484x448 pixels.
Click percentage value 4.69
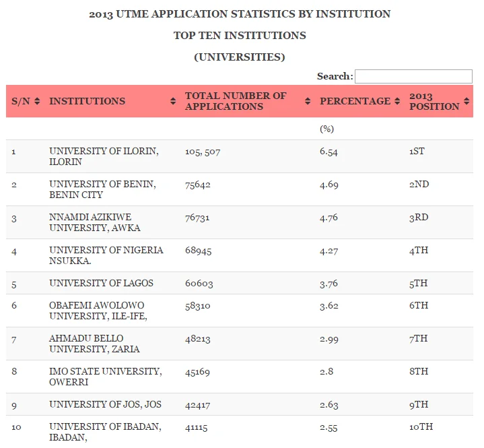click(x=329, y=185)
